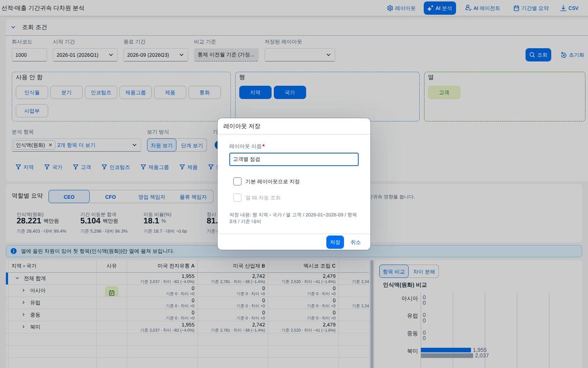Select 단계 보기 view mode

(x=192, y=145)
